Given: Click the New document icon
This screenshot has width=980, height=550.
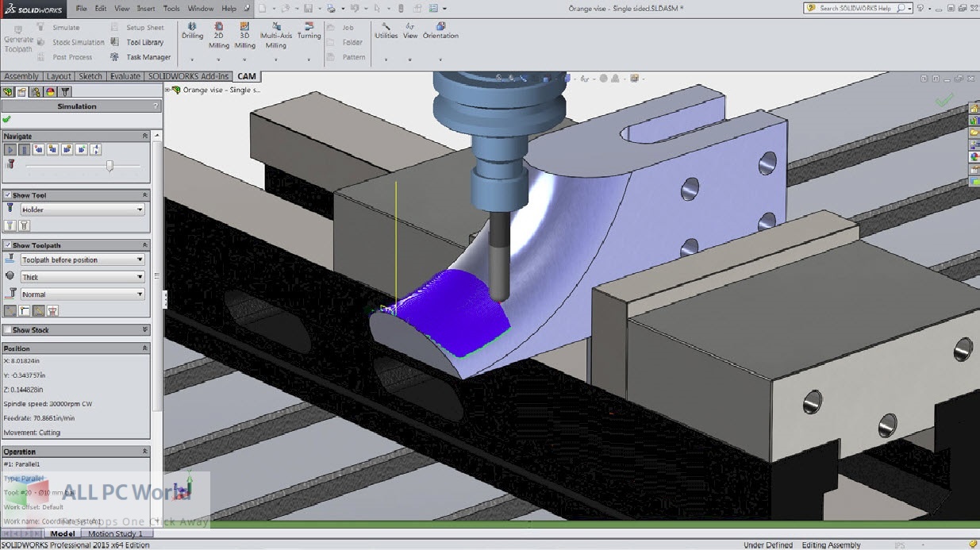Looking at the screenshot, I should [262, 8].
